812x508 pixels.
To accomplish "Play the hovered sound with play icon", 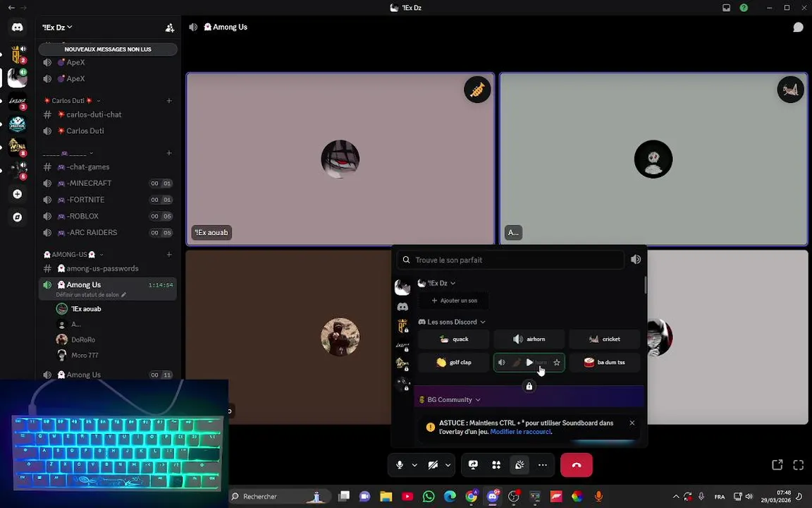I will tap(529, 363).
